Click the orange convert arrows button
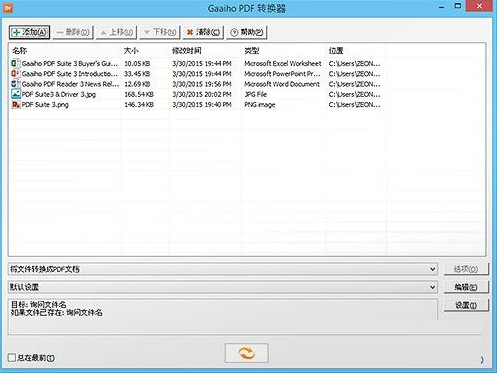This screenshot has width=497, height=373. 247,353
